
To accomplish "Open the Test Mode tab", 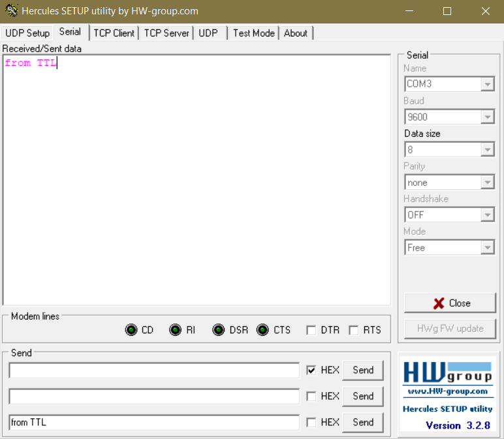I will [x=253, y=33].
